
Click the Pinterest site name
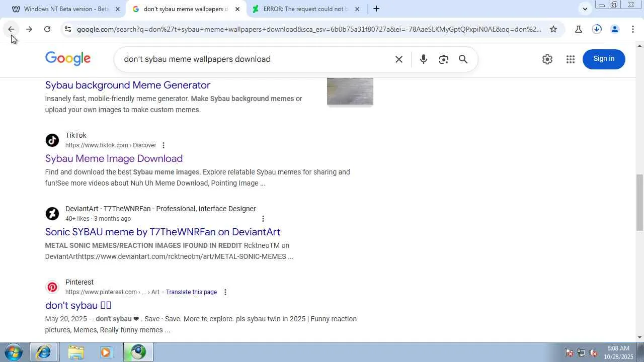pyautogui.click(x=79, y=282)
